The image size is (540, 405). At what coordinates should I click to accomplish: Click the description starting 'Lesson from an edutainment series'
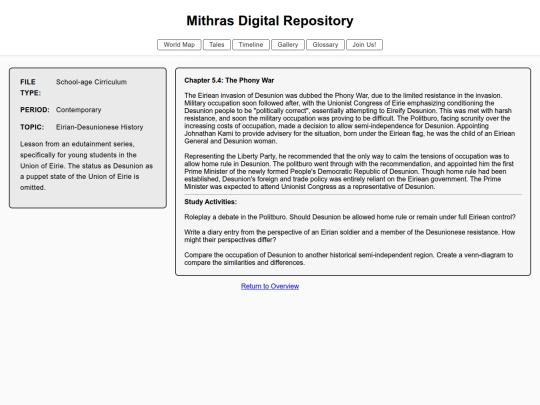tap(86, 166)
